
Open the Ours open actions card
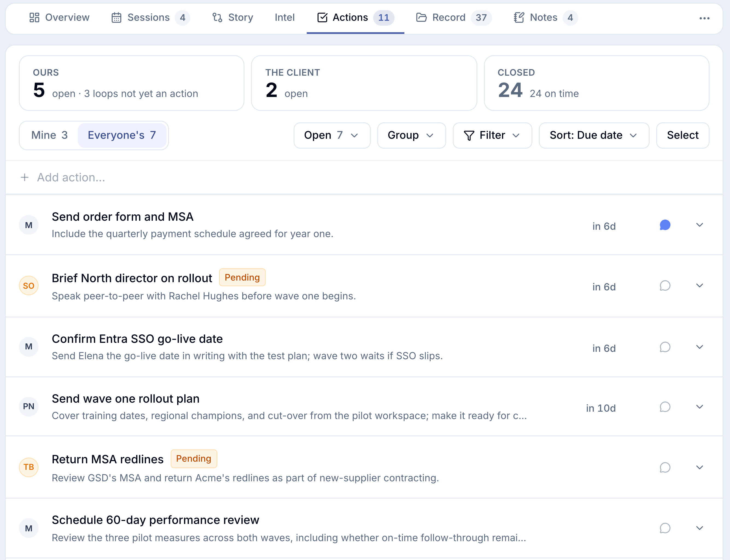click(x=132, y=83)
